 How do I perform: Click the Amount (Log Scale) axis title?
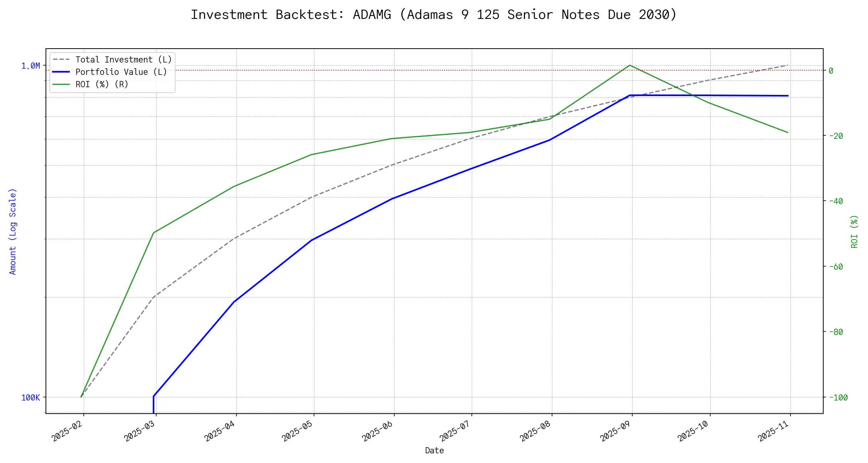click(x=13, y=231)
